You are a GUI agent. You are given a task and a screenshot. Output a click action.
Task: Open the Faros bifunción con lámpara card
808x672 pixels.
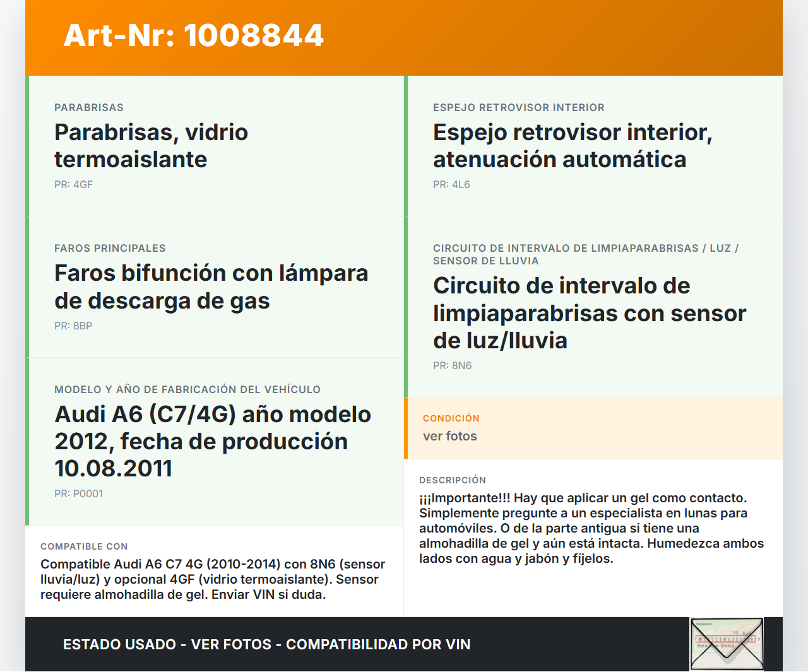tap(211, 287)
